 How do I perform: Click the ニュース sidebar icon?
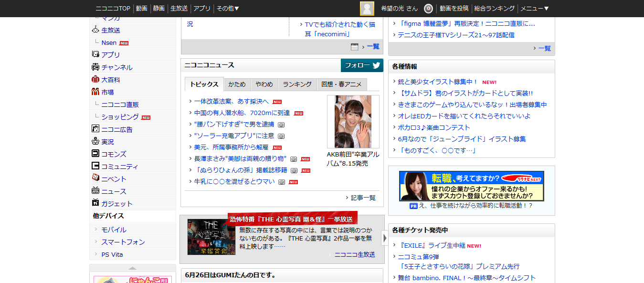click(95, 190)
